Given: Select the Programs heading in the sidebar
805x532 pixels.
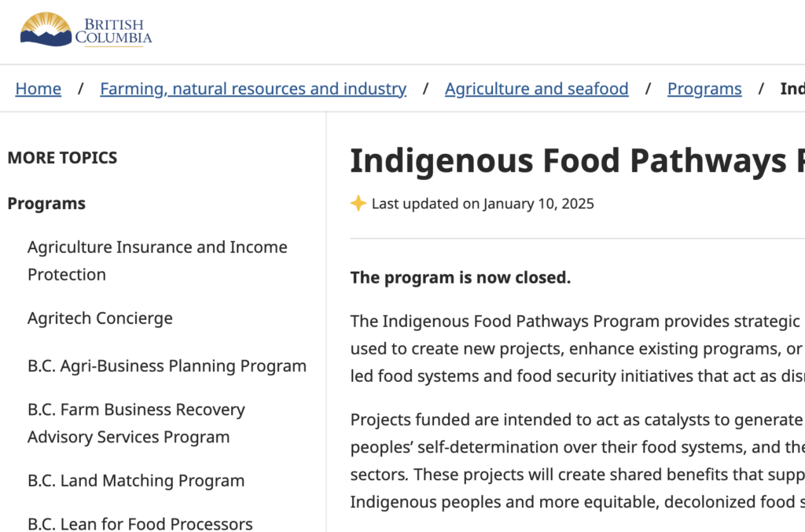Looking at the screenshot, I should point(46,204).
